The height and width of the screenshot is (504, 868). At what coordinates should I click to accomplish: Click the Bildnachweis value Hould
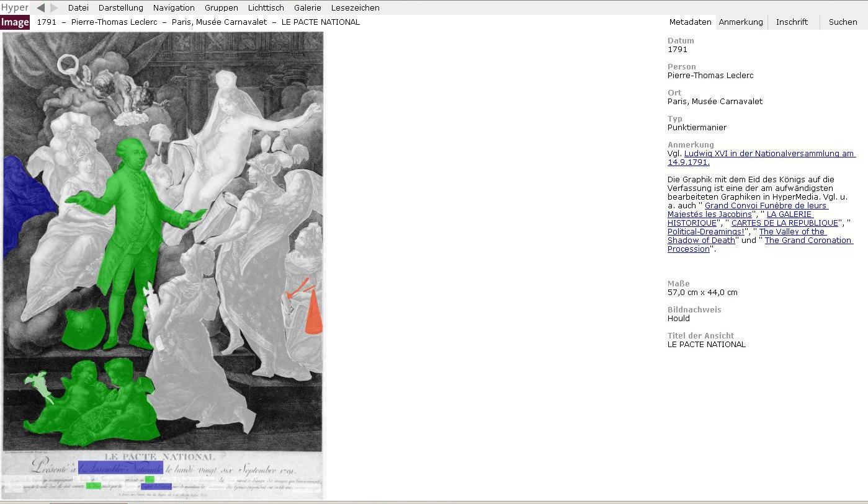point(679,318)
